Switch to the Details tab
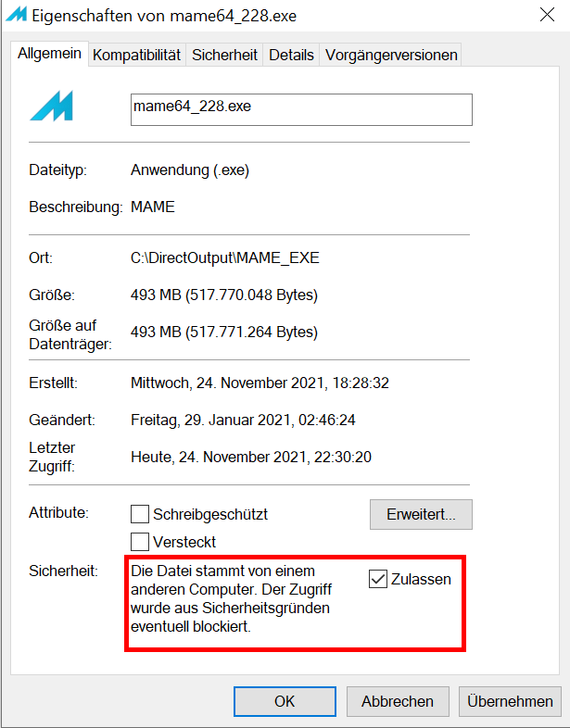 coord(291,55)
